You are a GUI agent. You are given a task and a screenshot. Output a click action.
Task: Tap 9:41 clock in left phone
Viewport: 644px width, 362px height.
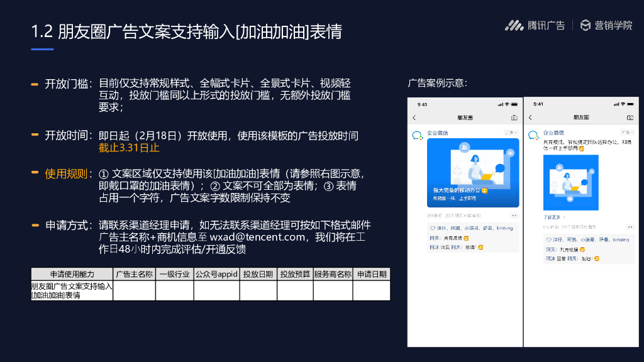[422, 105]
